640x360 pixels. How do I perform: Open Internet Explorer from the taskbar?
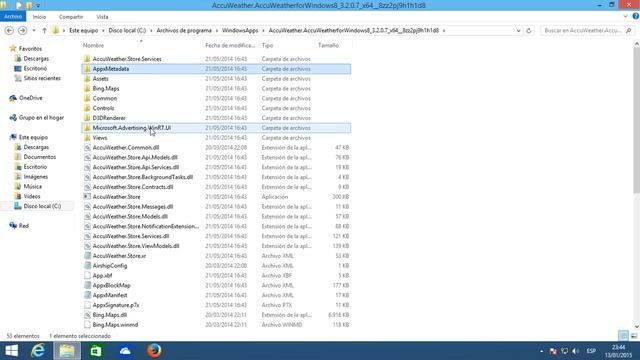coord(38,351)
